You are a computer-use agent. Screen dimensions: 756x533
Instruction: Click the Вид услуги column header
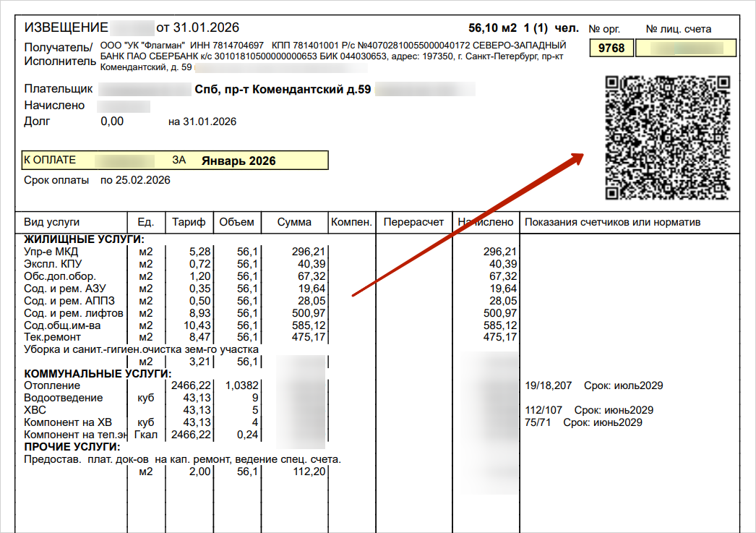pos(52,222)
